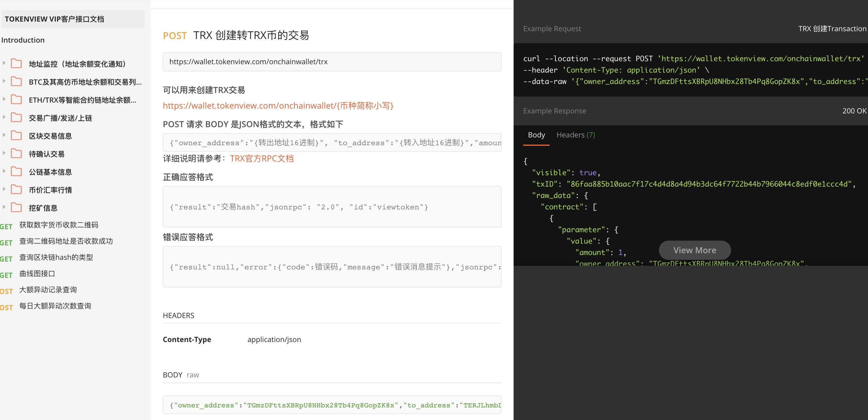Click the txID value in response body
The image size is (868, 420).
(709, 184)
